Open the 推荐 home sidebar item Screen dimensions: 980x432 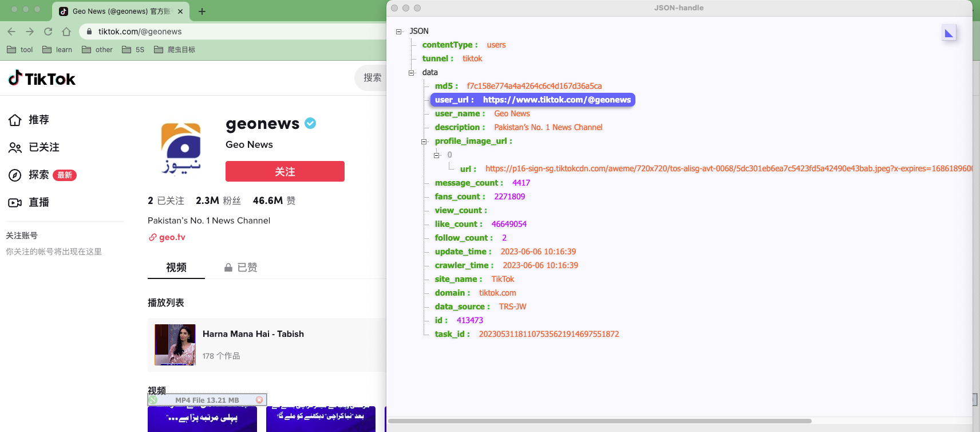click(29, 120)
